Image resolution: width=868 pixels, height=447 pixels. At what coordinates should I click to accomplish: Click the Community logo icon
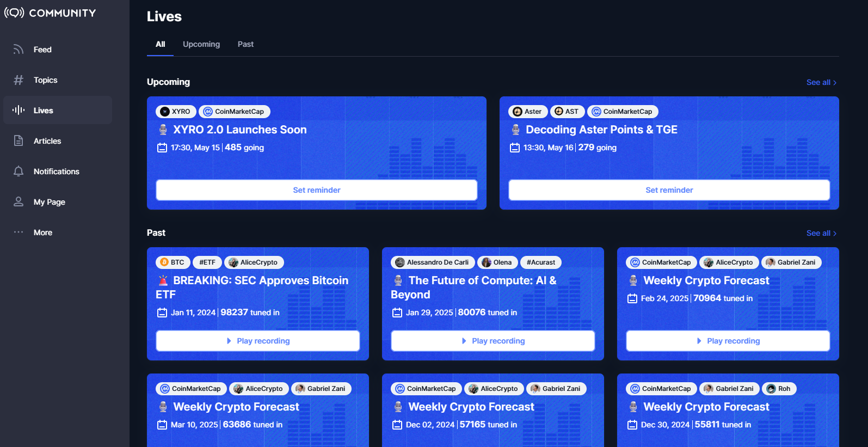14,13
